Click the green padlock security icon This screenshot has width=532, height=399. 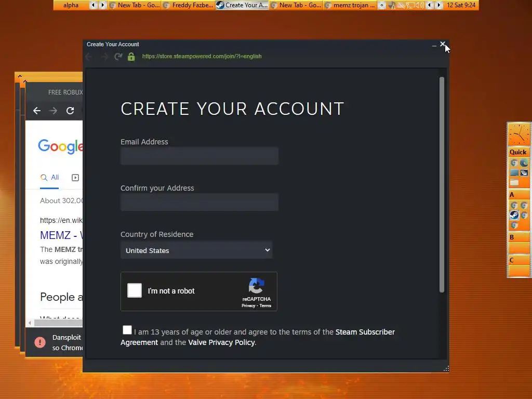(131, 57)
